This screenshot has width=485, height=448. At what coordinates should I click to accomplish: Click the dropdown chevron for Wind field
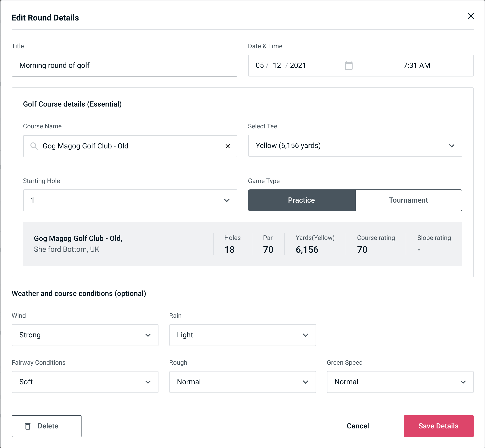[x=148, y=335]
